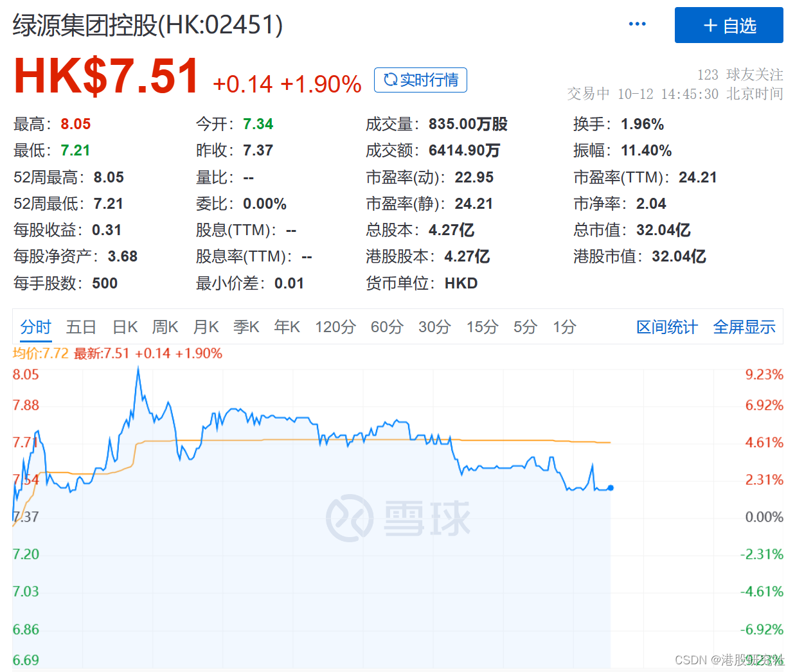Click the 成交量 value 835.00万股
This screenshot has width=795, height=672.
coord(468,124)
